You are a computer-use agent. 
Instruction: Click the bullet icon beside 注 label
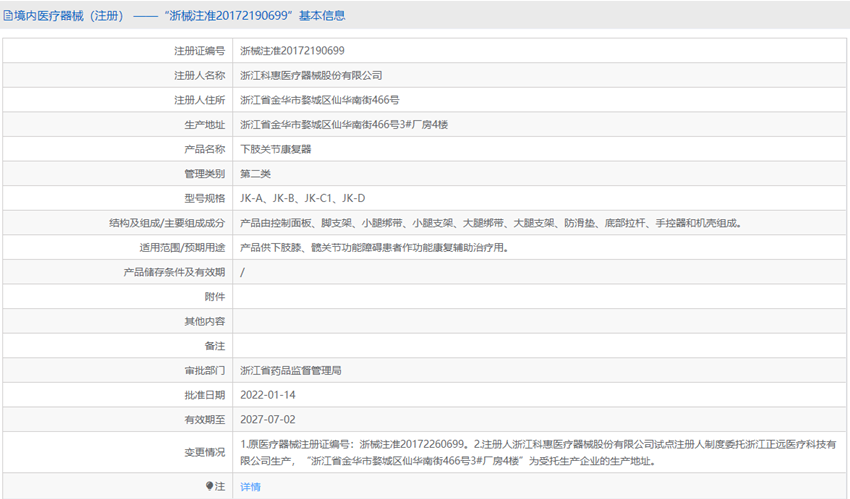pyautogui.click(x=209, y=486)
